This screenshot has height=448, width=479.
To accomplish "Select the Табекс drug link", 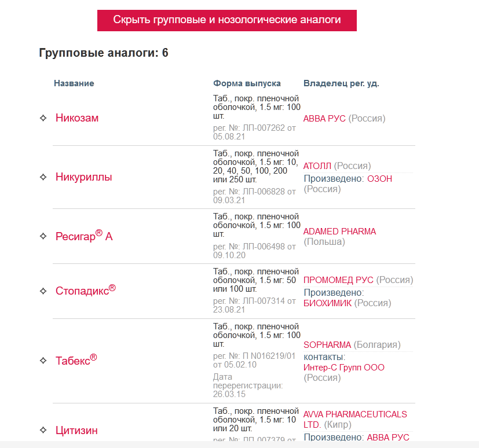I will 76,360.
